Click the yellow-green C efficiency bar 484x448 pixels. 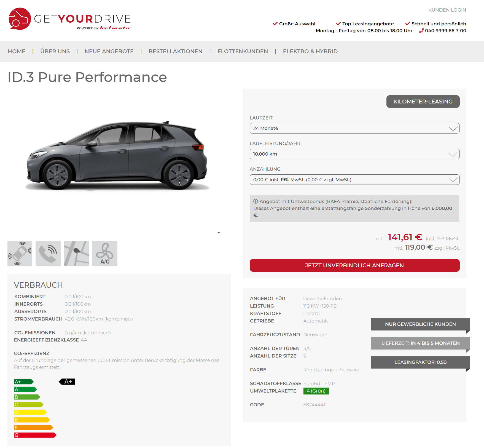pos(29,404)
